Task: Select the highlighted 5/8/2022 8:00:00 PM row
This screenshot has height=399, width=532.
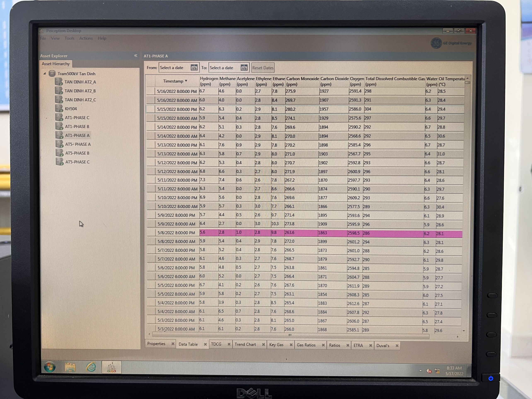Action: 305,233
